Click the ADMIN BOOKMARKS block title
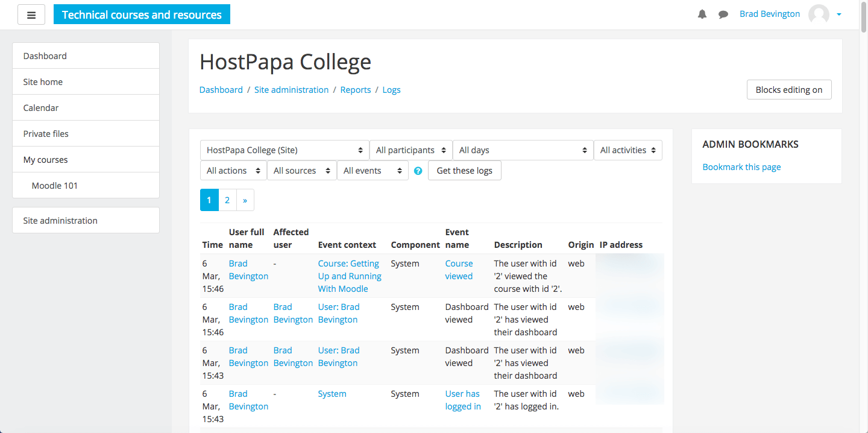868x433 pixels. pos(750,144)
